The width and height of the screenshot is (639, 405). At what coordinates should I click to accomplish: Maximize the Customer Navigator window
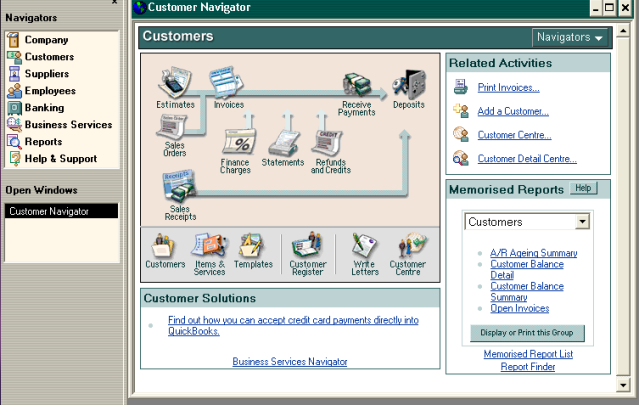pos(609,8)
